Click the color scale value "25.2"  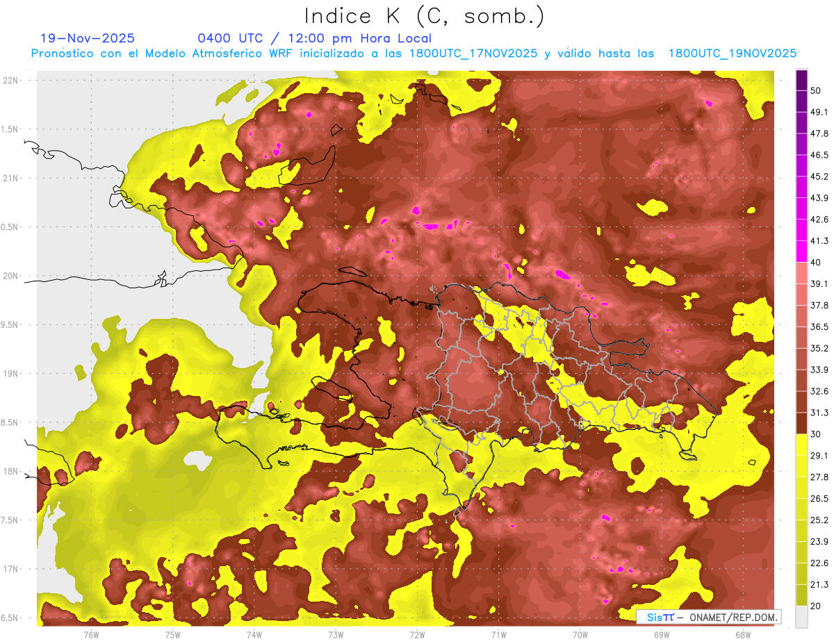click(x=819, y=520)
